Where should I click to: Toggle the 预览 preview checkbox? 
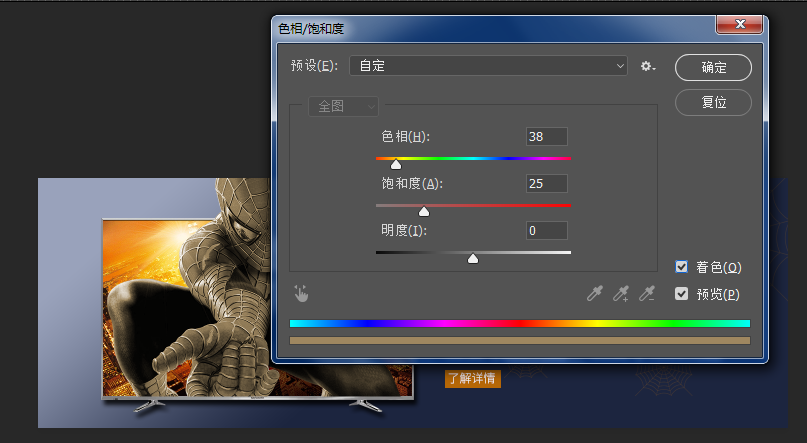(x=681, y=294)
